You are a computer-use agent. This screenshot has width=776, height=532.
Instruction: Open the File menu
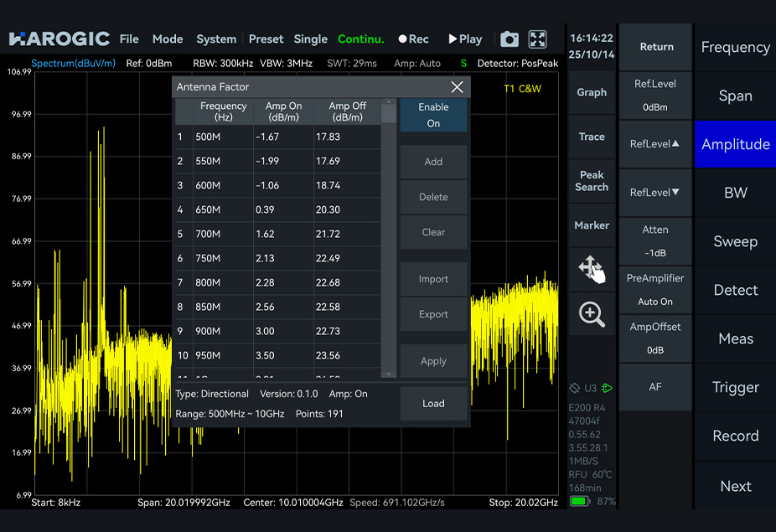tap(128, 39)
